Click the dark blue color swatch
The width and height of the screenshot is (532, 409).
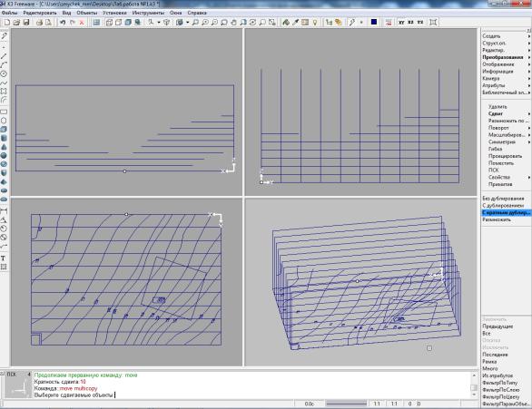(373, 22)
